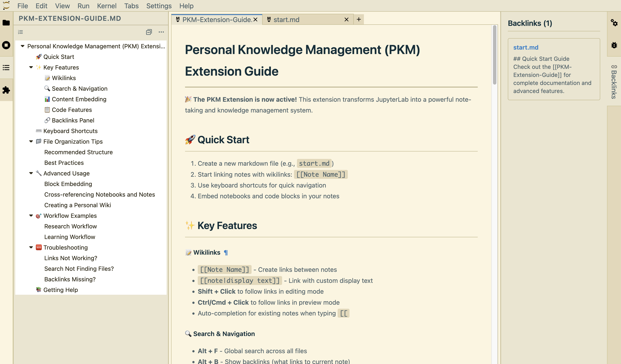
Task: Open the TOC more options ellipsis
Action: [161, 32]
